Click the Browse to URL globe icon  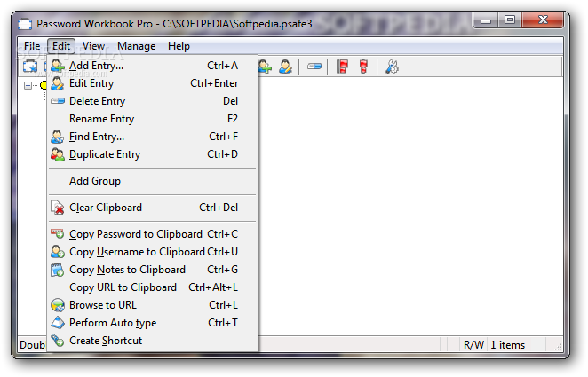tap(58, 305)
